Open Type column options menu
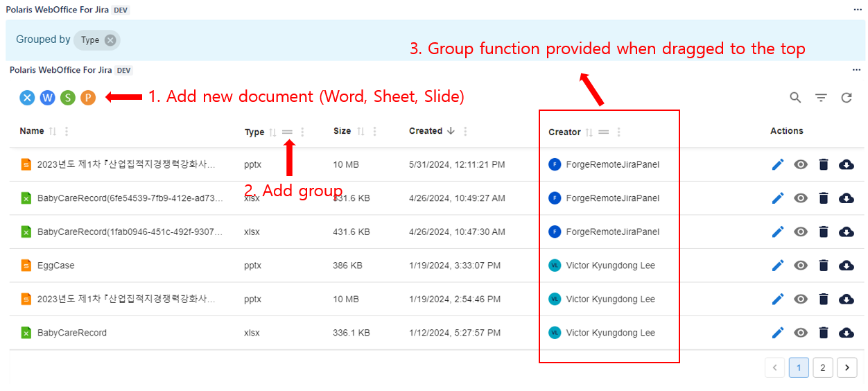 [302, 132]
